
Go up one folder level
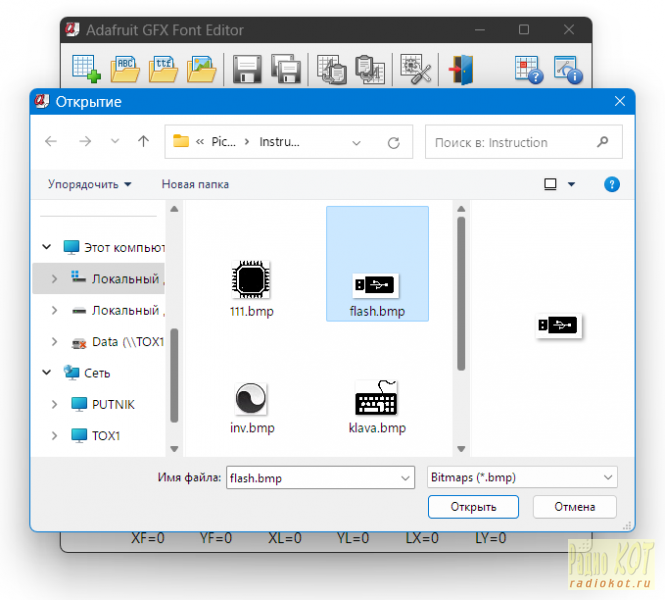143,142
